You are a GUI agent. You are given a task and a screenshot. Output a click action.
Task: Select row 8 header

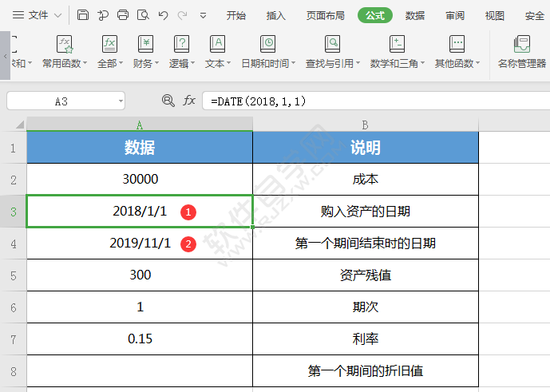13,371
